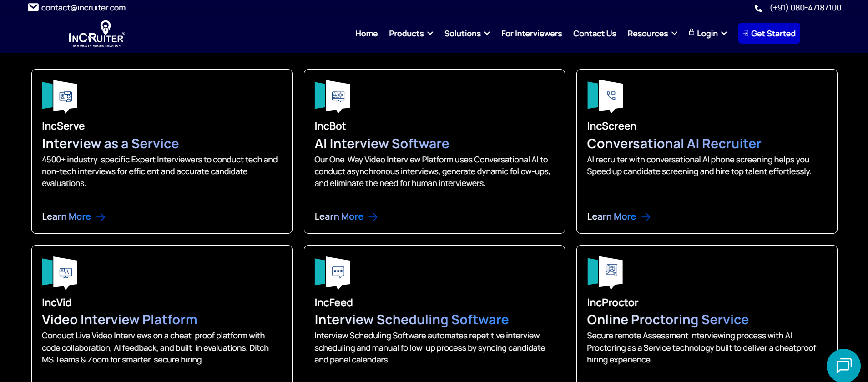Click the IncFeed product name

coord(333,302)
